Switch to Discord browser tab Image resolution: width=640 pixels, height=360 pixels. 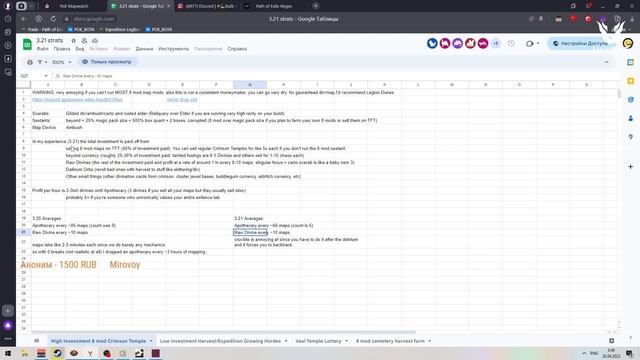click(x=206, y=6)
